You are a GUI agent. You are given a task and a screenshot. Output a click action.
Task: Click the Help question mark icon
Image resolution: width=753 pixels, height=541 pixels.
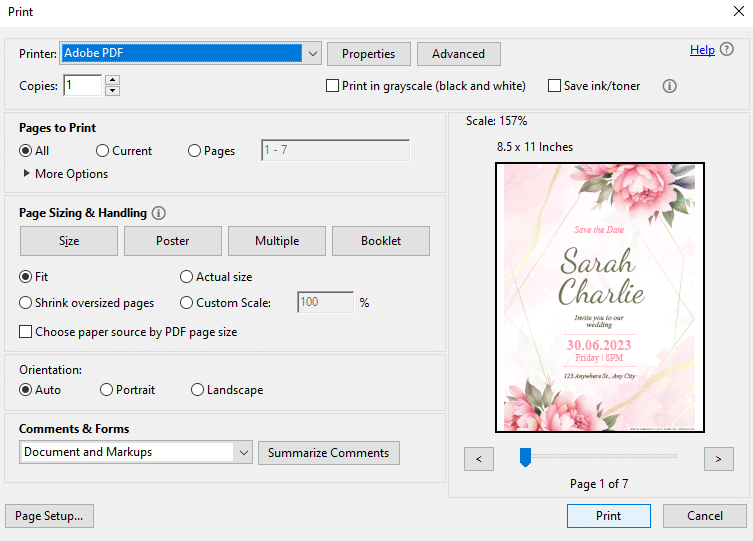(x=727, y=49)
